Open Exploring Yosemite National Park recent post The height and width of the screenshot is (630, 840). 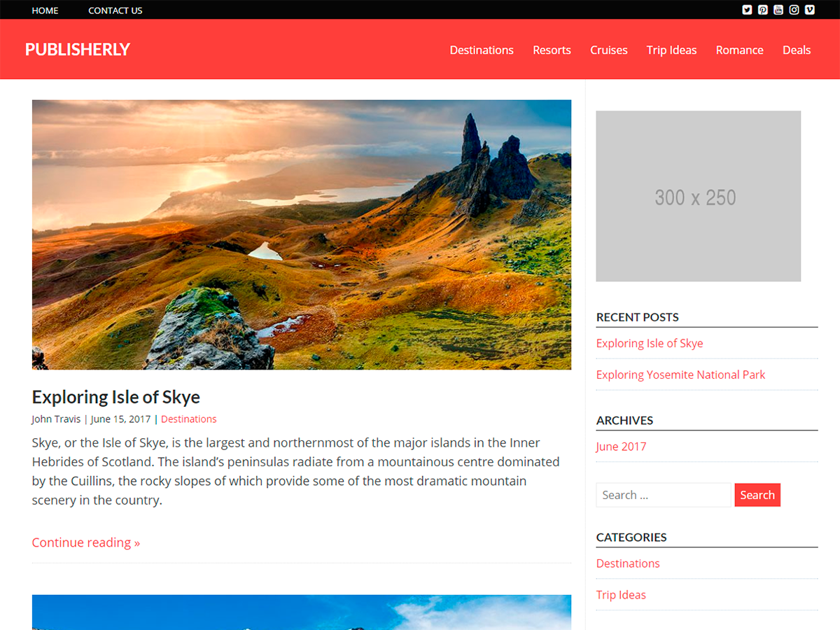[x=680, y=374]
